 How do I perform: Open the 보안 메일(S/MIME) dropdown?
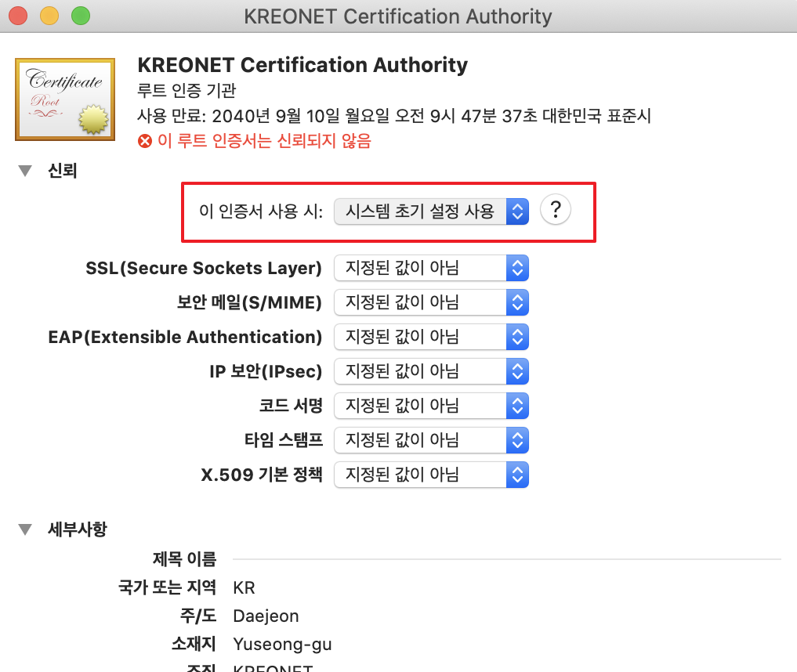[431, 302]
